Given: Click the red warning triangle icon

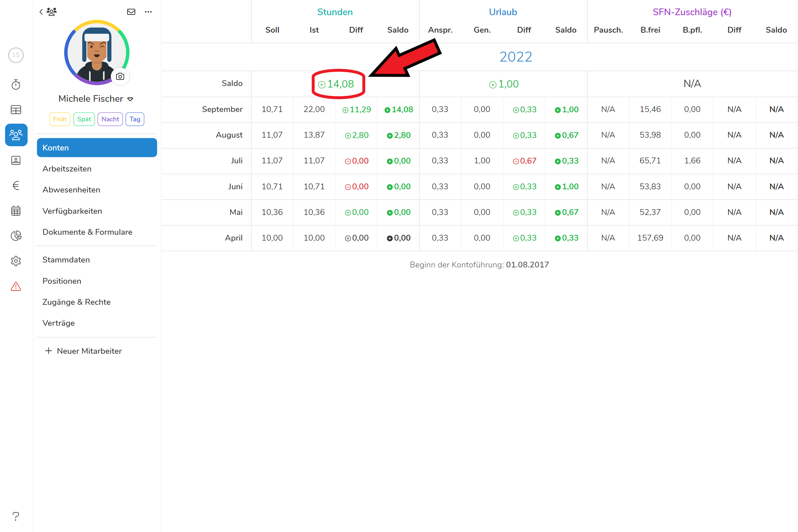Looking at the screenshot, I should [x=16, y=286].
